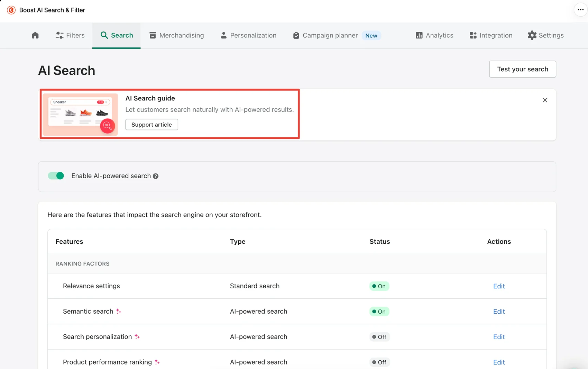The width and height of the screenshot is (588, 369).
Task: Click the Personalization person icon
Action: point(224,35)
